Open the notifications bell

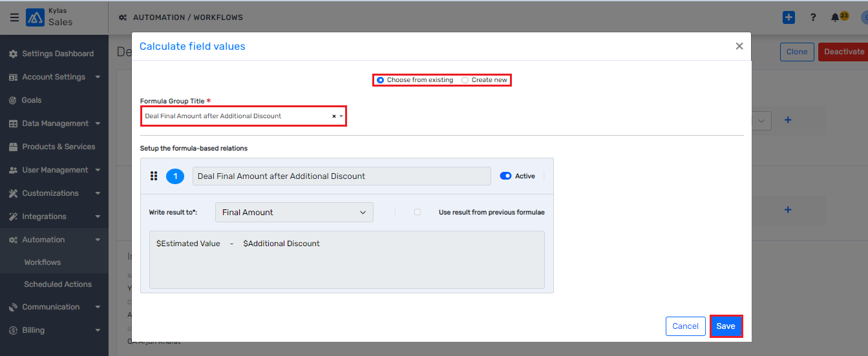836,17
